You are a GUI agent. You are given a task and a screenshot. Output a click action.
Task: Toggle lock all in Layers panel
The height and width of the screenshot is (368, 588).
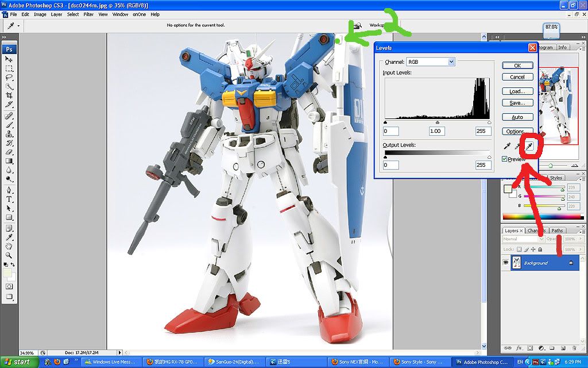[x=540, y=250]
